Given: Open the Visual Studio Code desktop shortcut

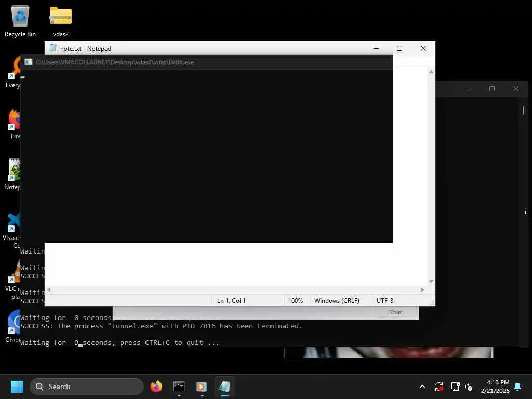Looking at the screenshot, I should [x=12, y=230].
